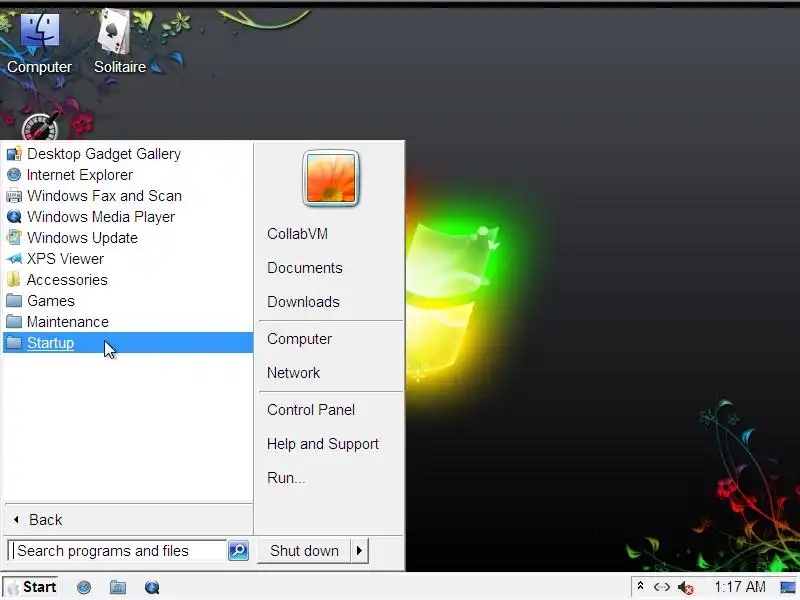This screenshot has height=600, width=800.
Task: Click the Games folder icon
Action: pos(14,301)
